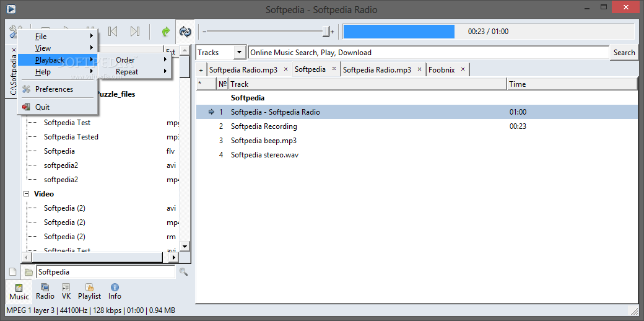Click the № column header
The height and width of the screenshot is (321, 644).
pos(222,84)
